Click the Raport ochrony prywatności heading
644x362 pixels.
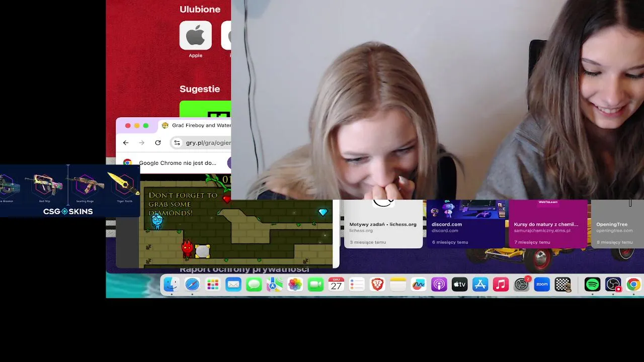pyautogui.click(x=245, y=269)
